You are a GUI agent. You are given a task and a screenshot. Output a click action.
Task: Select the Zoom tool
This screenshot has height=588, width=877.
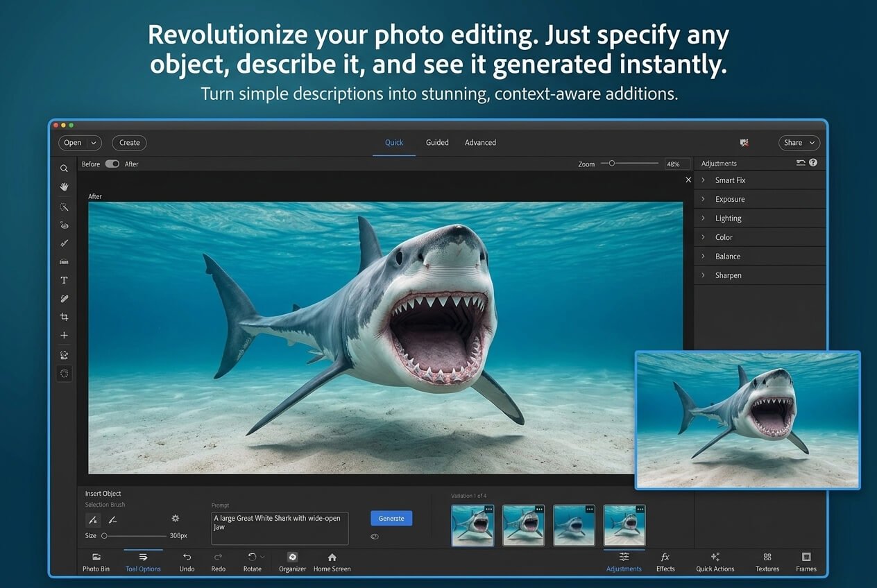tap(64, 168)
